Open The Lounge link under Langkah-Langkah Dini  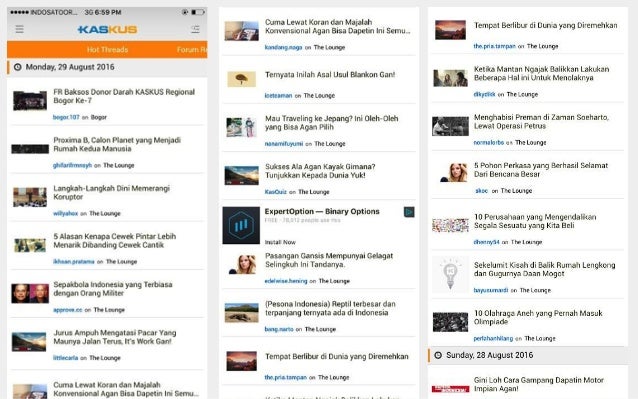tap(105, 214)
